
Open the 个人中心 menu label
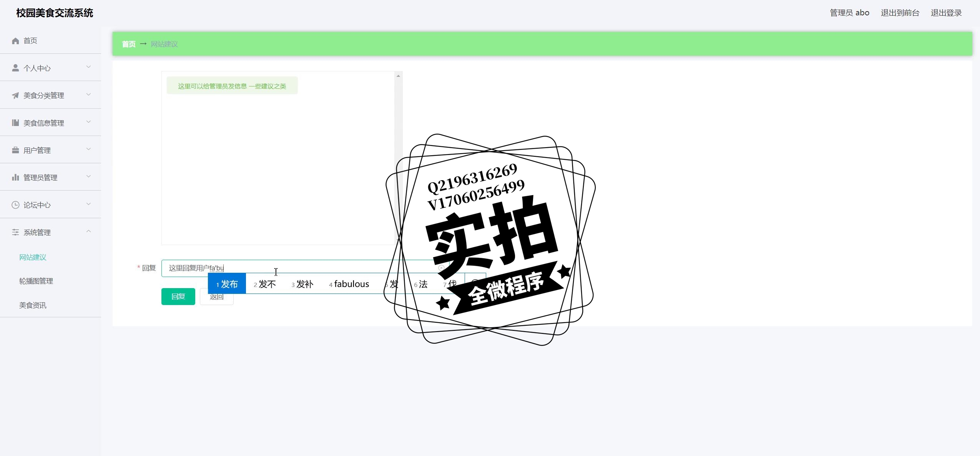click(37, 68)
